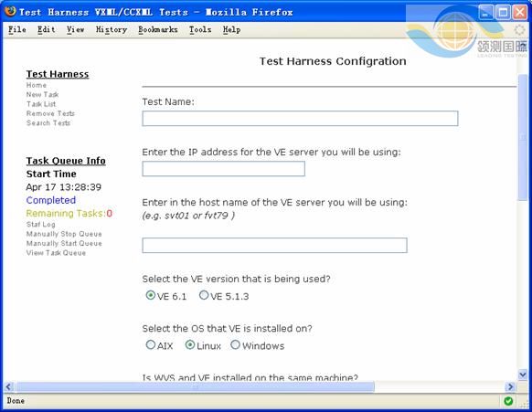Open the Tools menu

point(200,30)
